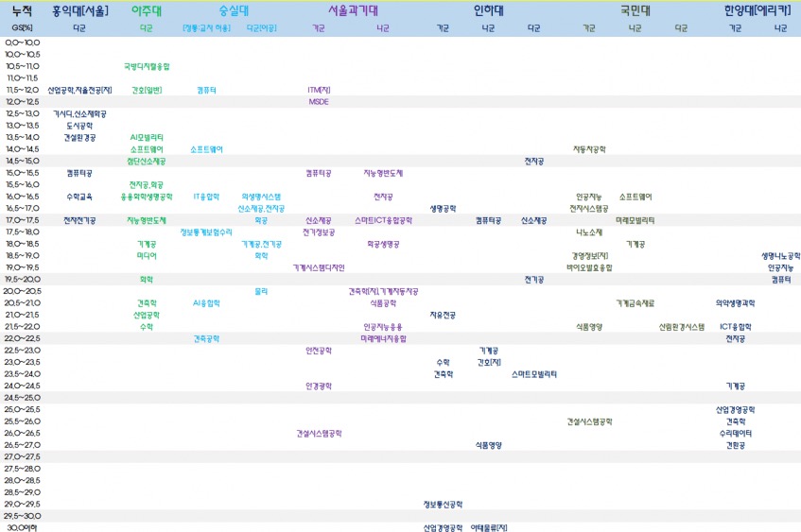Click the '화공생명공' cell
This screenshot has height=532, width=801.
[383, 244]
